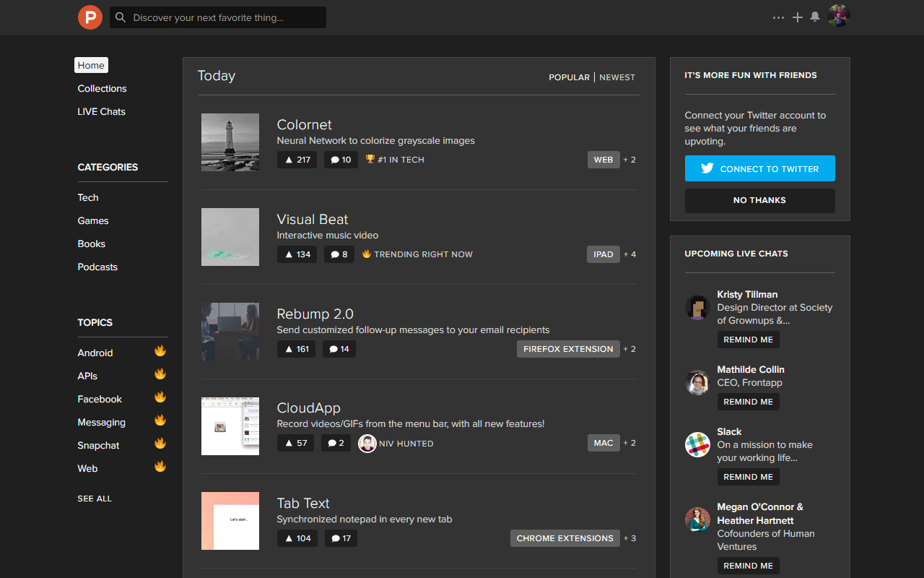Click the search magnifier icon
The height and width of the screenshot is (578, 924).
[121, 17]
